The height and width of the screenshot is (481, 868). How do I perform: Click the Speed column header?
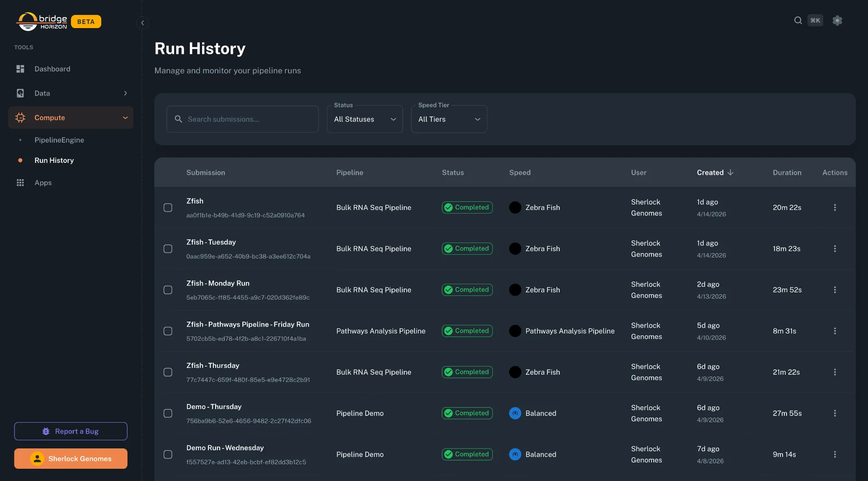(520, 172)
